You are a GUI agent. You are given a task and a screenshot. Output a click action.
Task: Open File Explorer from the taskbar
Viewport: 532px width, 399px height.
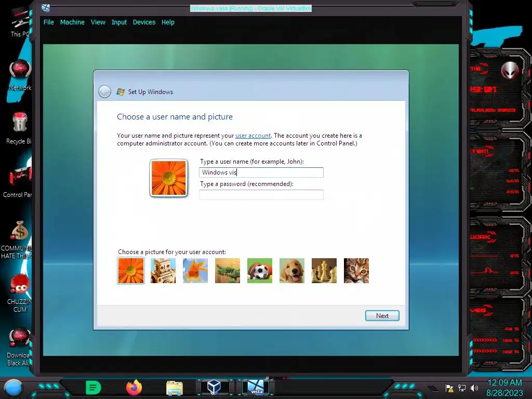click(x=175, y=388)
